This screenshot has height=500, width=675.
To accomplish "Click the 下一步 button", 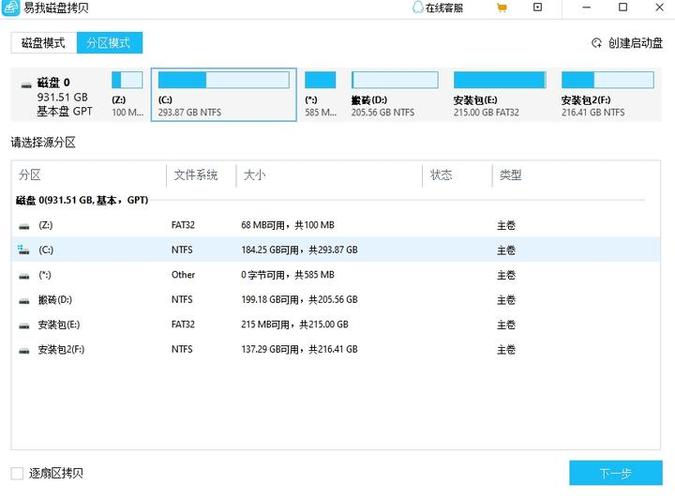I will click(x=616, y=473).
